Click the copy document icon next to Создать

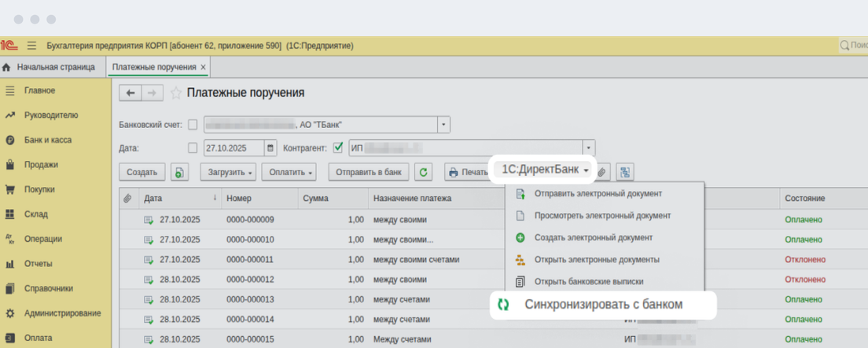180,171
